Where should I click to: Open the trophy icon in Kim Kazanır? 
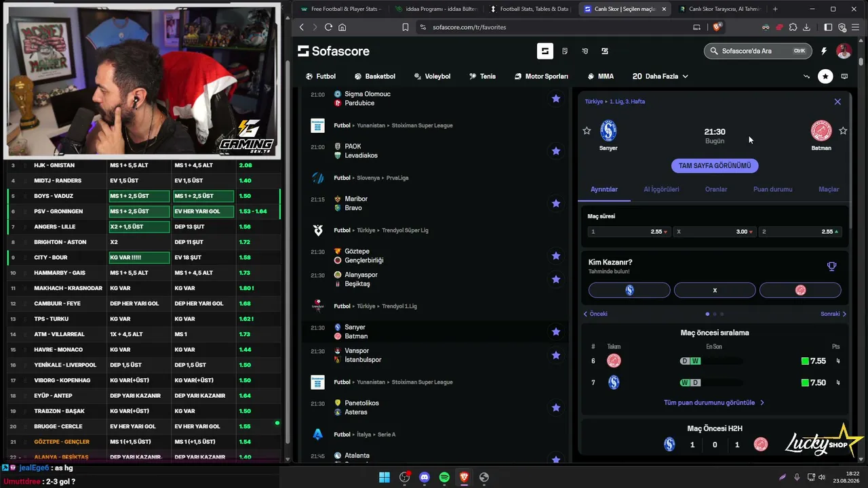point(832,266)
